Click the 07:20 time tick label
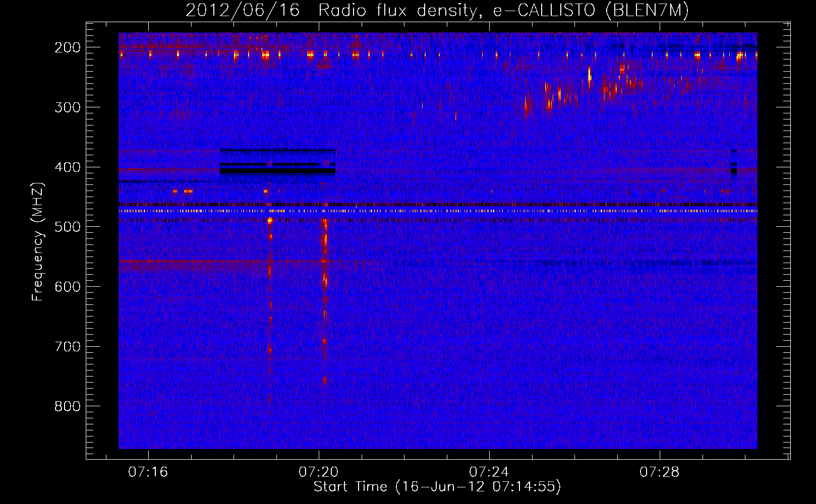Viewport: 816px width, 504px height. click(318, 472)
